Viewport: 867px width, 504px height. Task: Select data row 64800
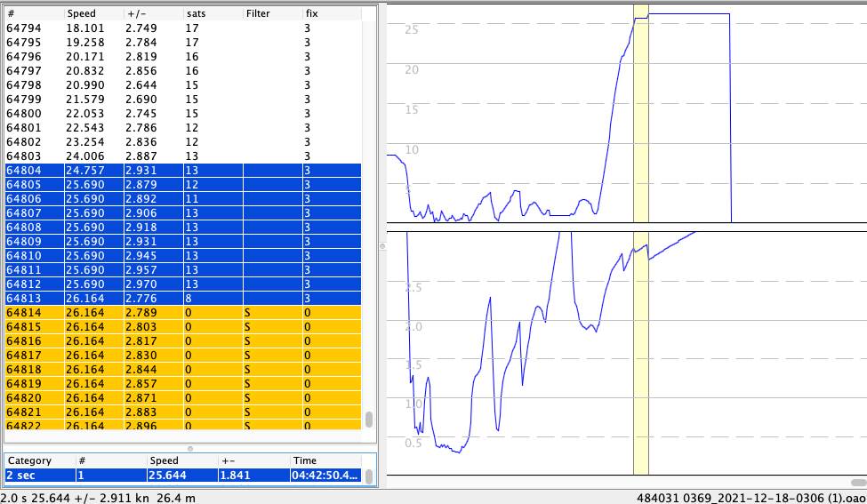tap(178, 114)
